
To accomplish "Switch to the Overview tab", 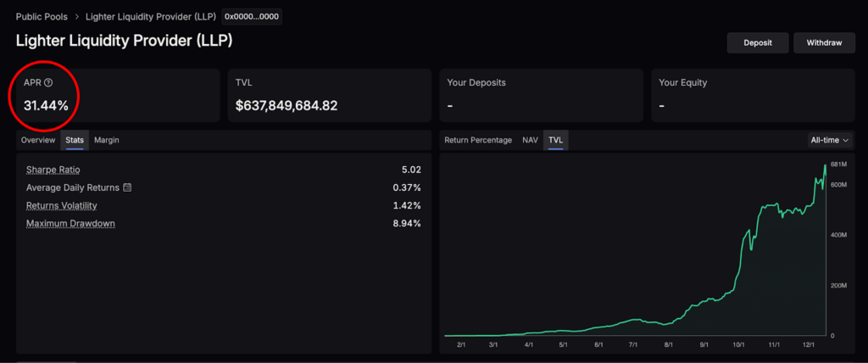I will [x=38, y=140].
